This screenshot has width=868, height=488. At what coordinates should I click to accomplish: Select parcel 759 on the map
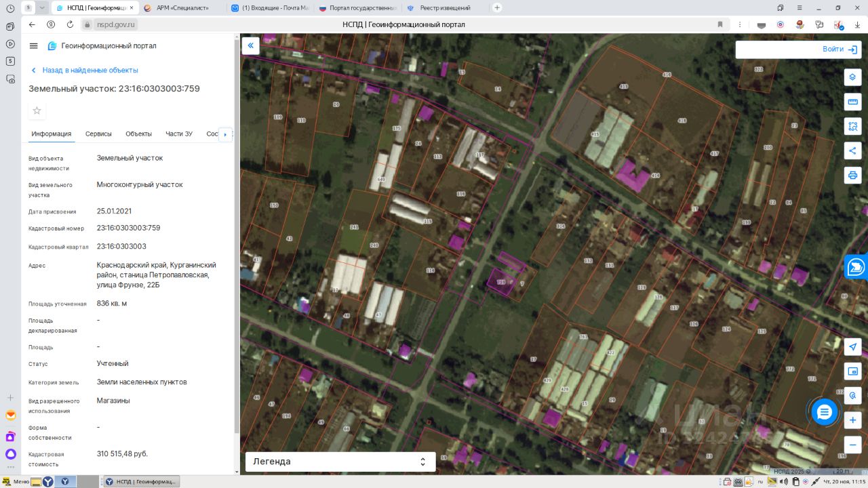click(x=501, y=281)
